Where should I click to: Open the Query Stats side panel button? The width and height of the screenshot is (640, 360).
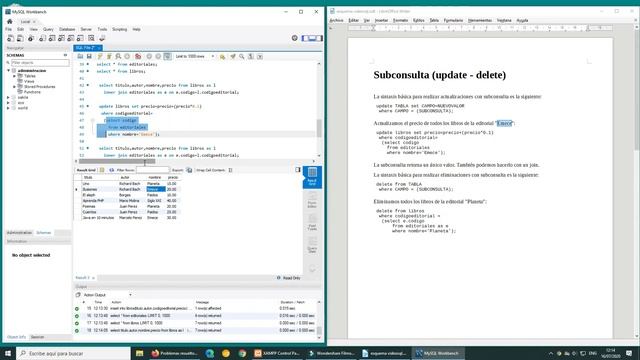coord(312,246)
